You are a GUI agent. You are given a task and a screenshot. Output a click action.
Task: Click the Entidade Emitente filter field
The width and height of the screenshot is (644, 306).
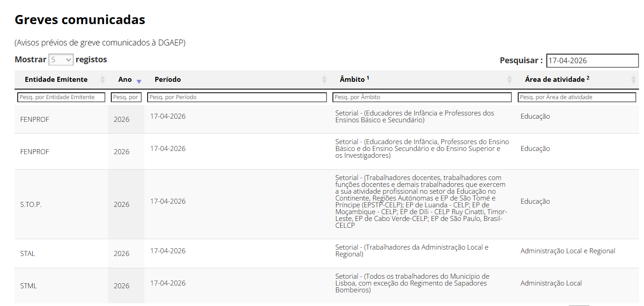point(61,97)
